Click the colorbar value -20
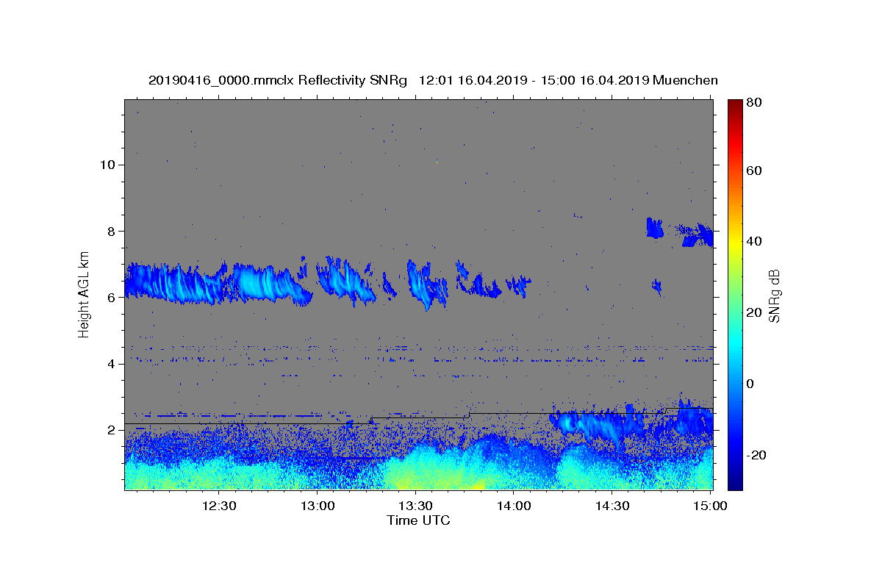Image resolution: width=882 pixels, height=588 pixels. coord(756,455)
